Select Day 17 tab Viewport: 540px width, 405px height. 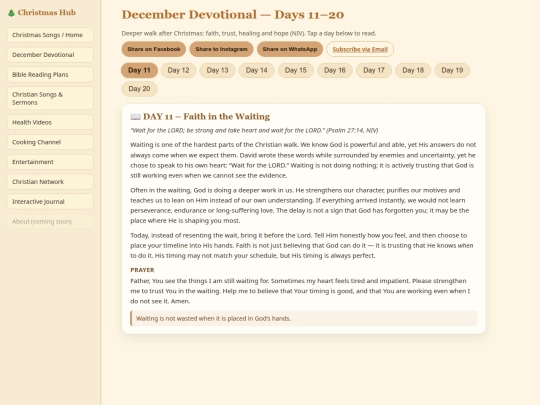coord(374,70)
